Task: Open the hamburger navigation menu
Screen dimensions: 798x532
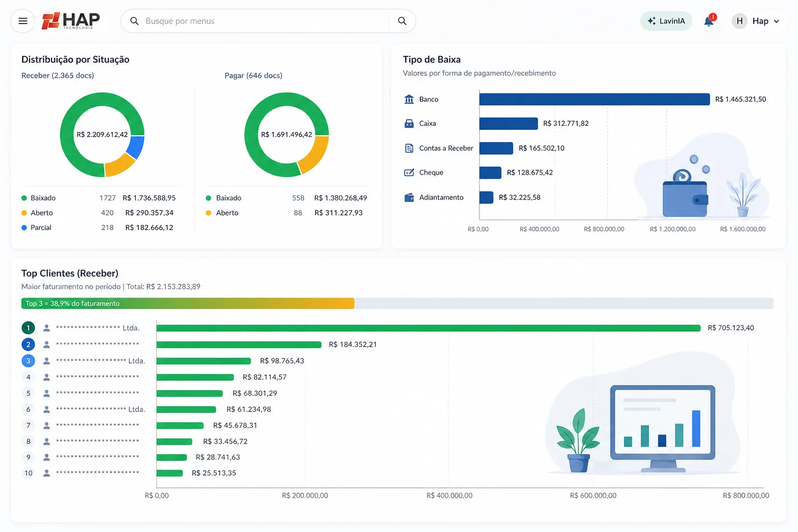Action: point(22,21)
